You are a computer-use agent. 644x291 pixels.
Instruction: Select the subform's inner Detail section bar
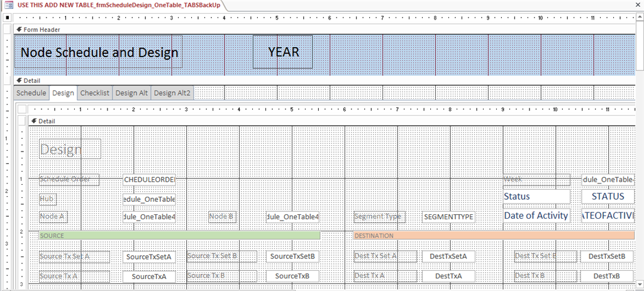coord(332,121)
